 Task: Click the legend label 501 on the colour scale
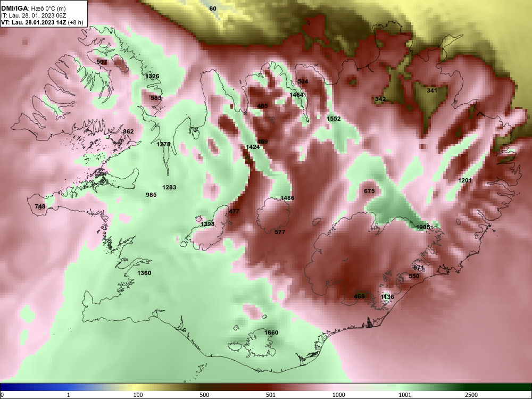pyautogui.click(x=270, y=395)
